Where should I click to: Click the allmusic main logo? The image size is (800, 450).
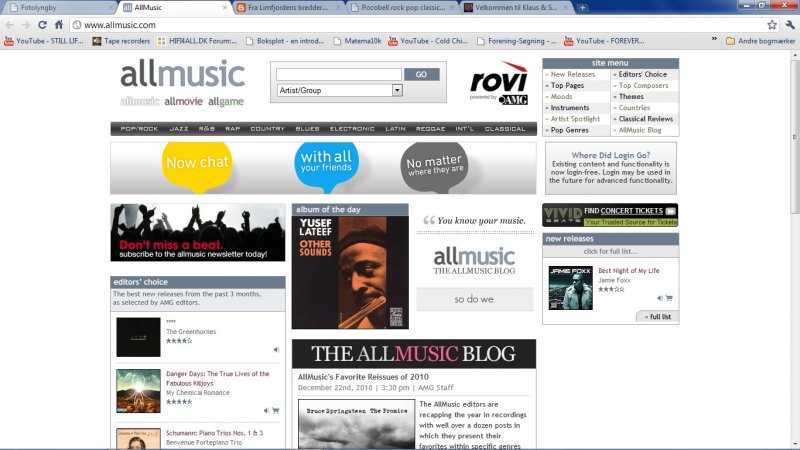(x=183, y=74)
